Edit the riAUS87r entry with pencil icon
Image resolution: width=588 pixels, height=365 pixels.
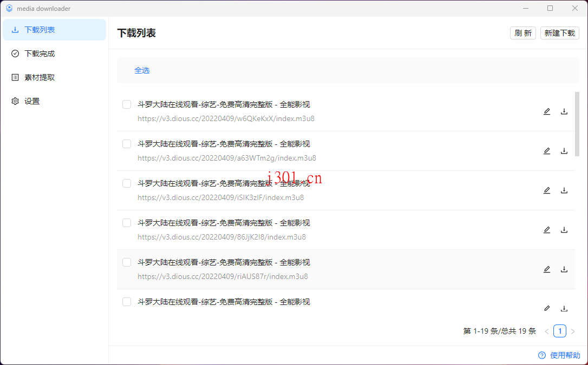click(547, 269)
